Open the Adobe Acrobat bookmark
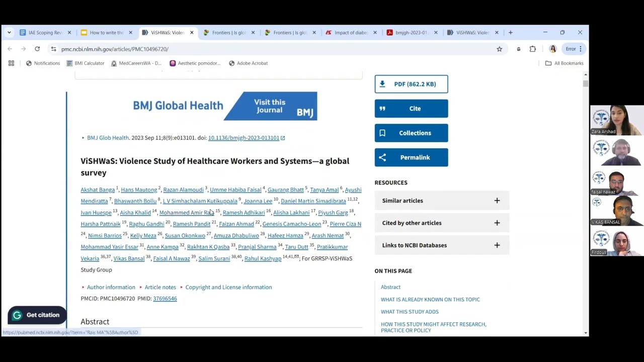644x362 pixels. coord(248,63)
